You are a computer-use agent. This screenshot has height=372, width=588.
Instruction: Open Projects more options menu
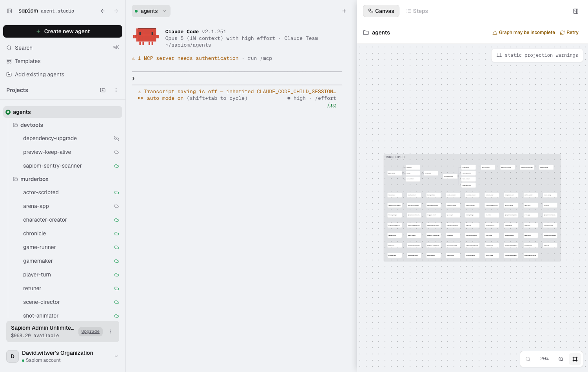[116, 90]
